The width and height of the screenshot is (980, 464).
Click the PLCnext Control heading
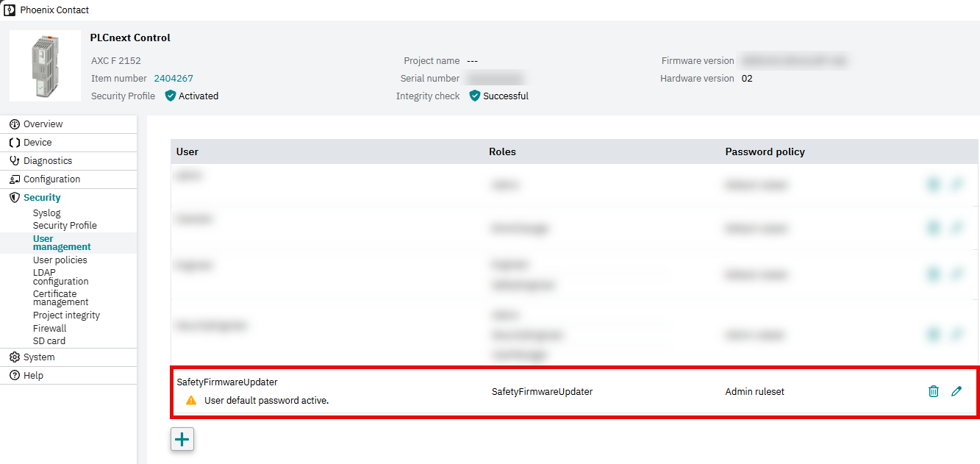click(130, 38)
